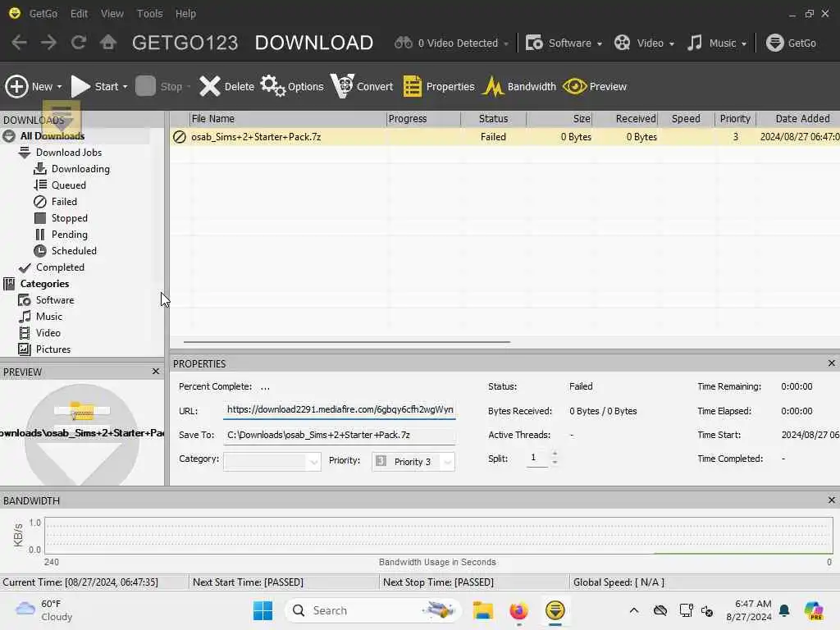Select the Download Jobs node
Viewport: 840px width, 630px height.
pyautogui.click(x=69, y=153)
